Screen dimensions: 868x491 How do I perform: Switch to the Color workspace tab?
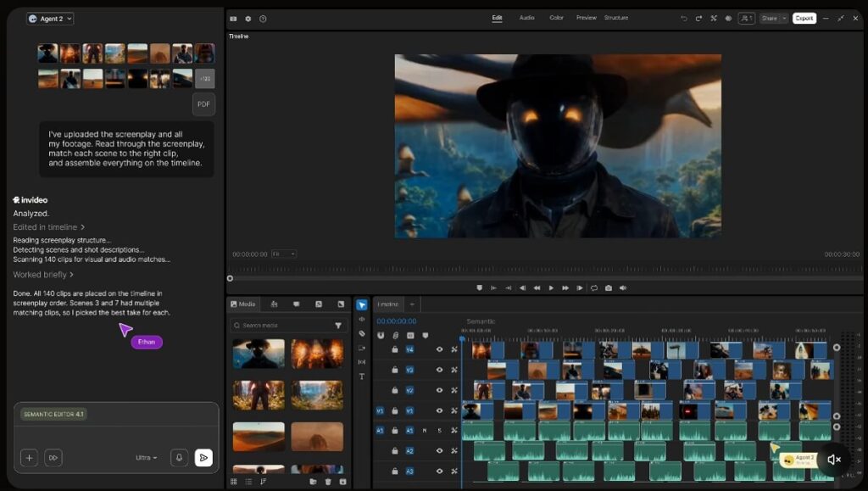(556, 18)
